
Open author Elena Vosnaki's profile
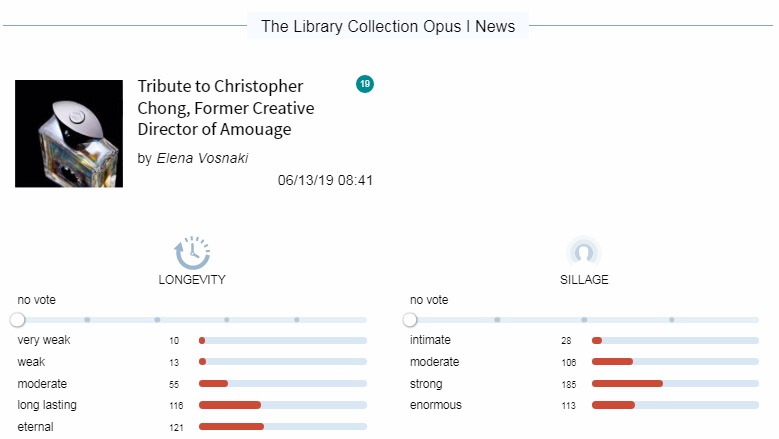click(202, 158)
